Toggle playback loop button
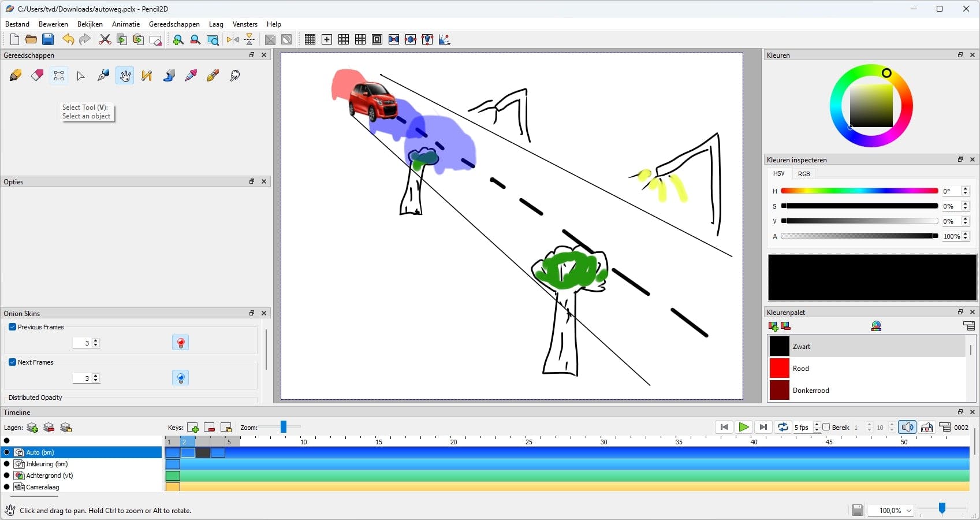980x520 pixels. pos(783,428)
